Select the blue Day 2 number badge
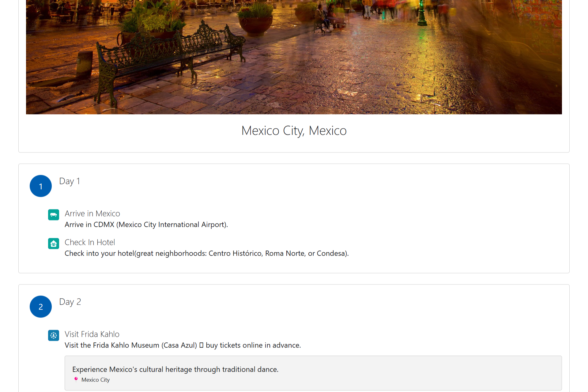Viewport: 588px width, 392px height. [41, 307]
